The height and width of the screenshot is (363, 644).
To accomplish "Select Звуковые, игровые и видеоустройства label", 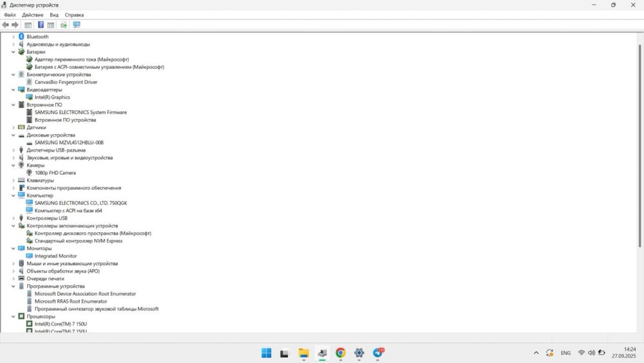I will [70, 157].
